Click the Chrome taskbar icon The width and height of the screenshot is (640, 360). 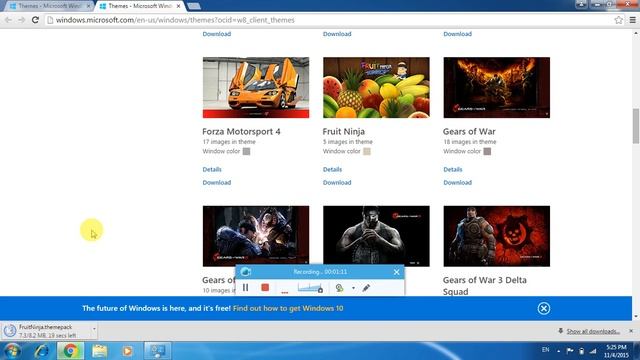tap(70, 351)
